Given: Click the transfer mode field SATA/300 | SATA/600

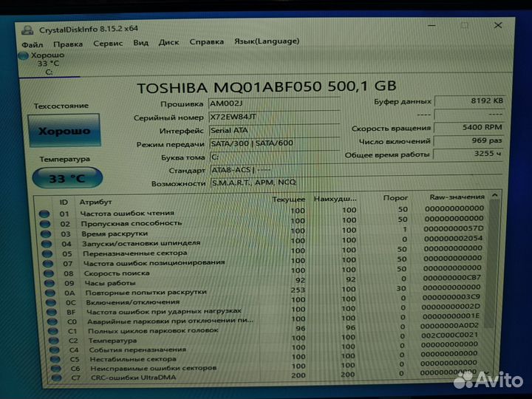Looking at the screenshot, I should (275, 143).
